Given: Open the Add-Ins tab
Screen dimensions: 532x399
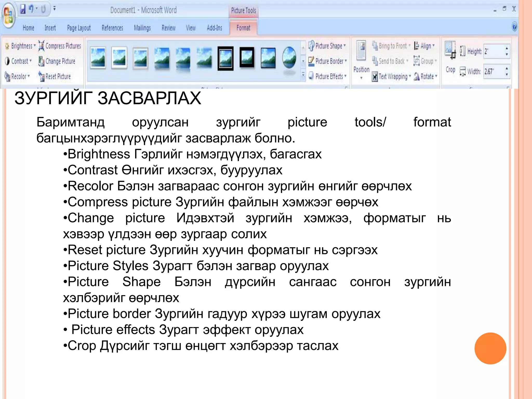Looking at the screenshot, I should [214, 28].
